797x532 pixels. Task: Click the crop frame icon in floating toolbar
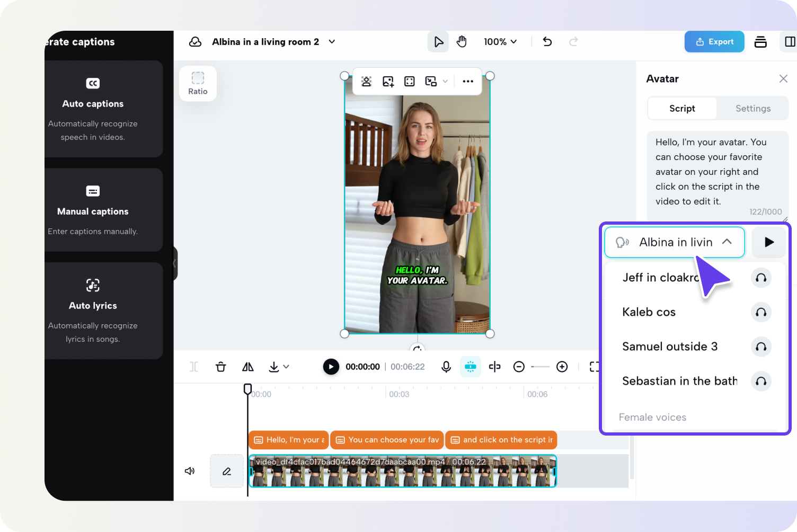(409, 81)
